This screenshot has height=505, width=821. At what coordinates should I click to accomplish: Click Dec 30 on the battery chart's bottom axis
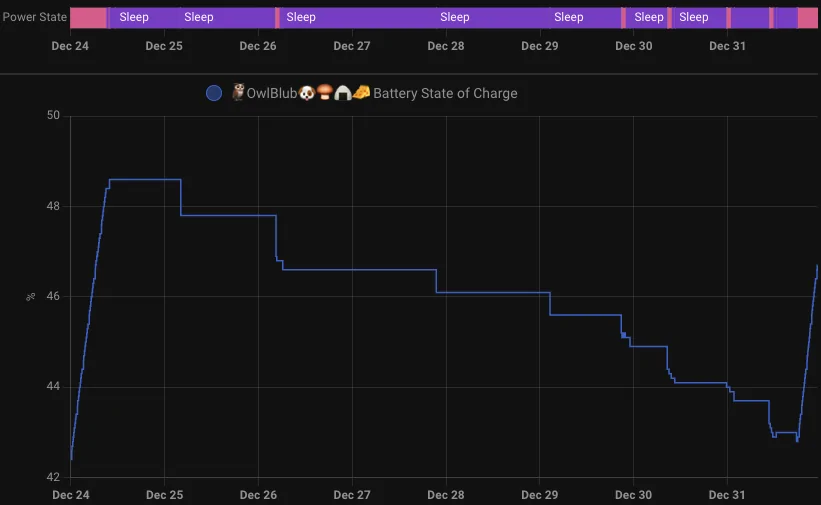[633, 495]
